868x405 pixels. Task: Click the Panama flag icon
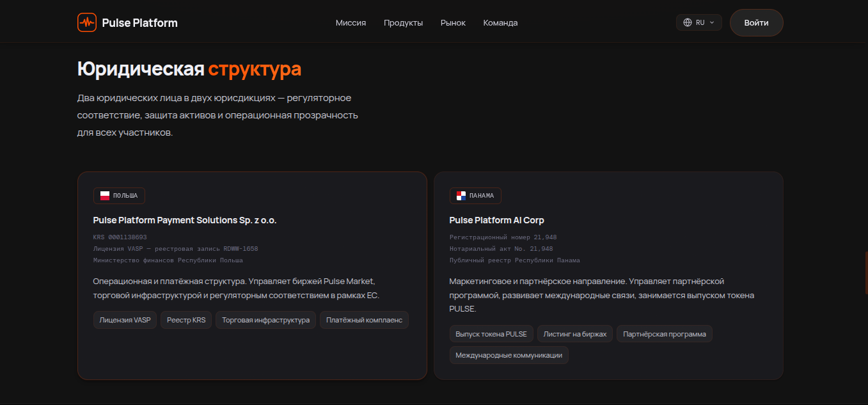[461, 196]
